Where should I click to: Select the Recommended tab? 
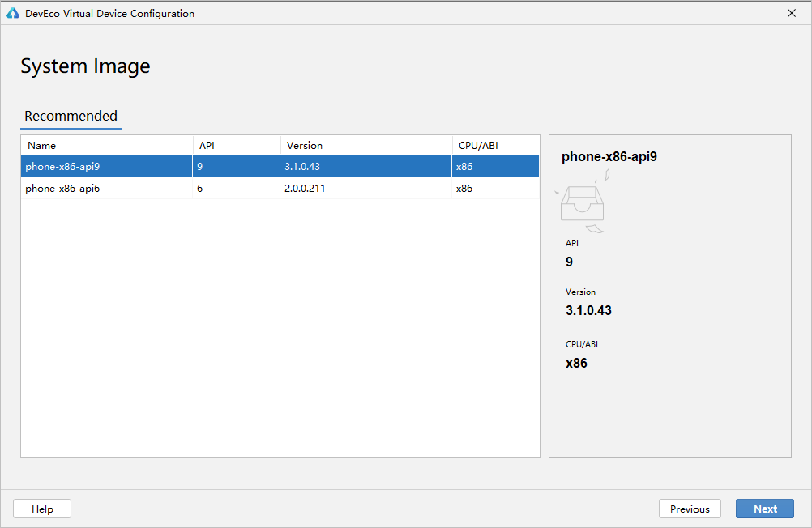click(71, 116)
